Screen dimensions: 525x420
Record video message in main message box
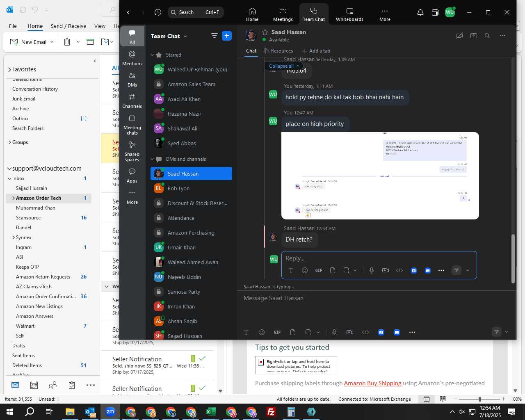[350, 332]
